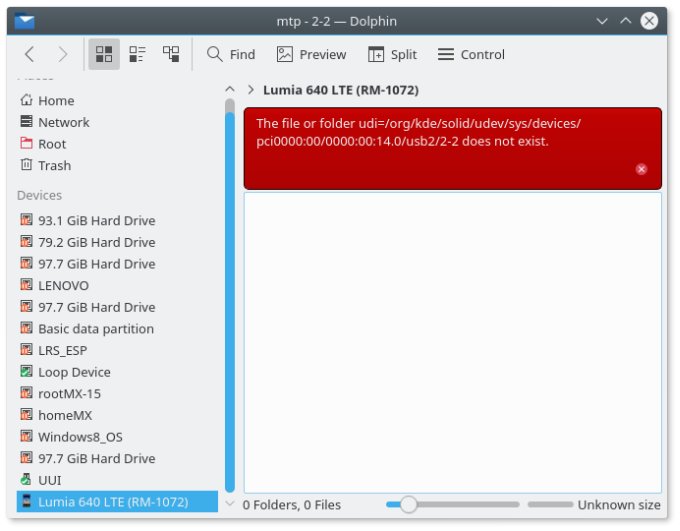Select rootMX-15 device
This screenshot has width=680, height=531.
[x=117, y=393]
